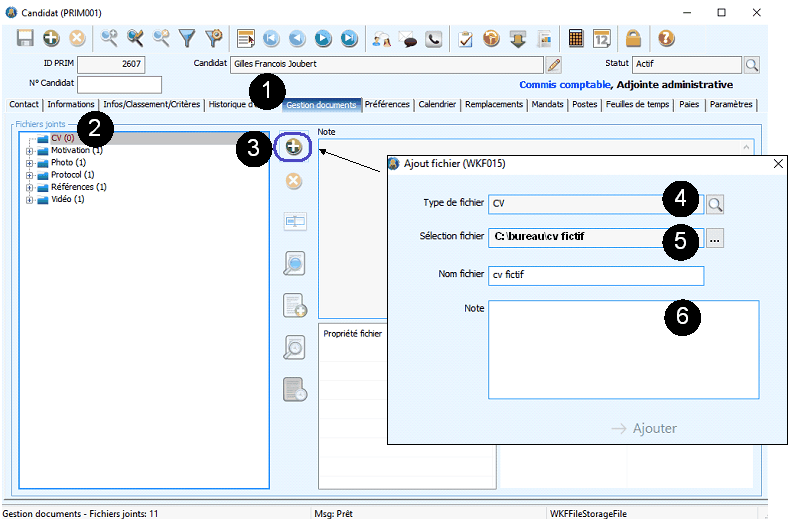Image resolution: width=790 pixels, height=521 pixels.
Task: Expand the Références folder node
Action: tap(30, 187)
